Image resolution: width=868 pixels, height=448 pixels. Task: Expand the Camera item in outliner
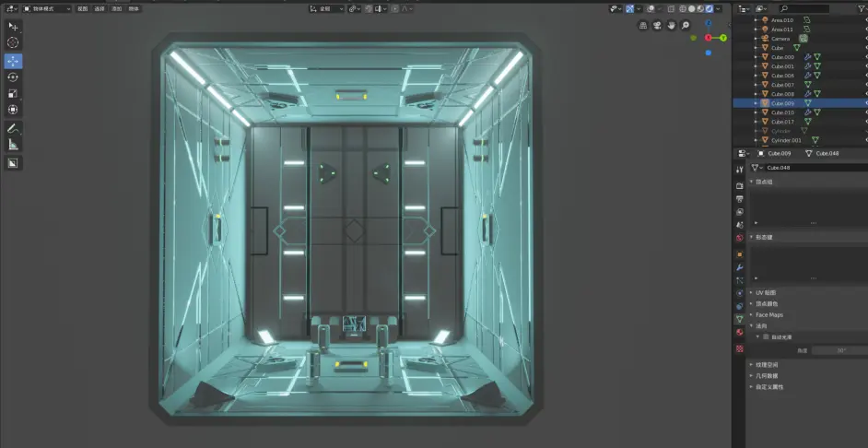tap(757, 39)
